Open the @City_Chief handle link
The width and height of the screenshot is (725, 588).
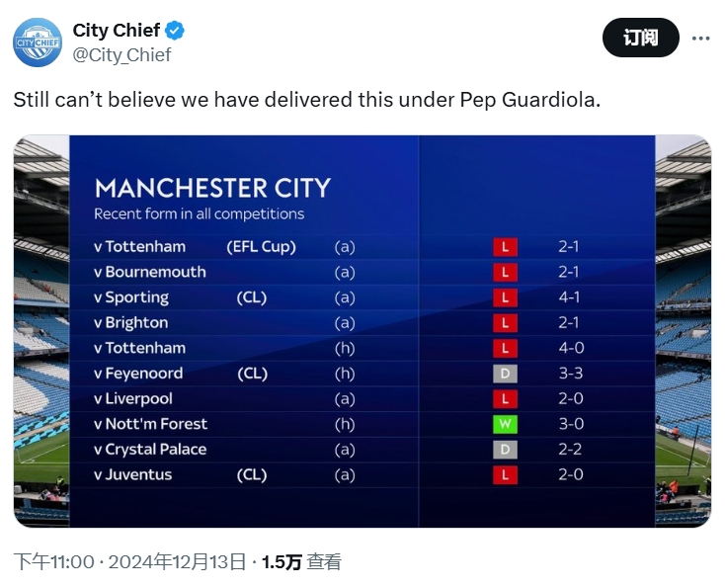(x=121, y=55)
